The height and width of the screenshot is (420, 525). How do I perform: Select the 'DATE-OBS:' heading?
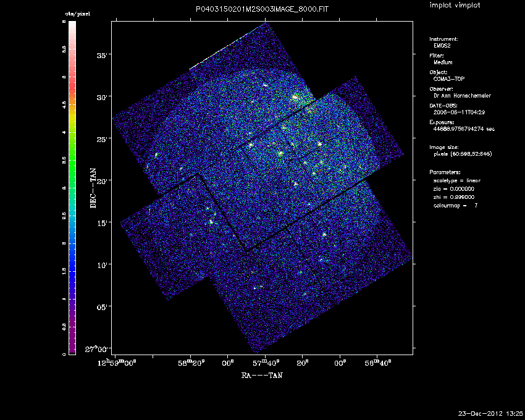point(443,106)
